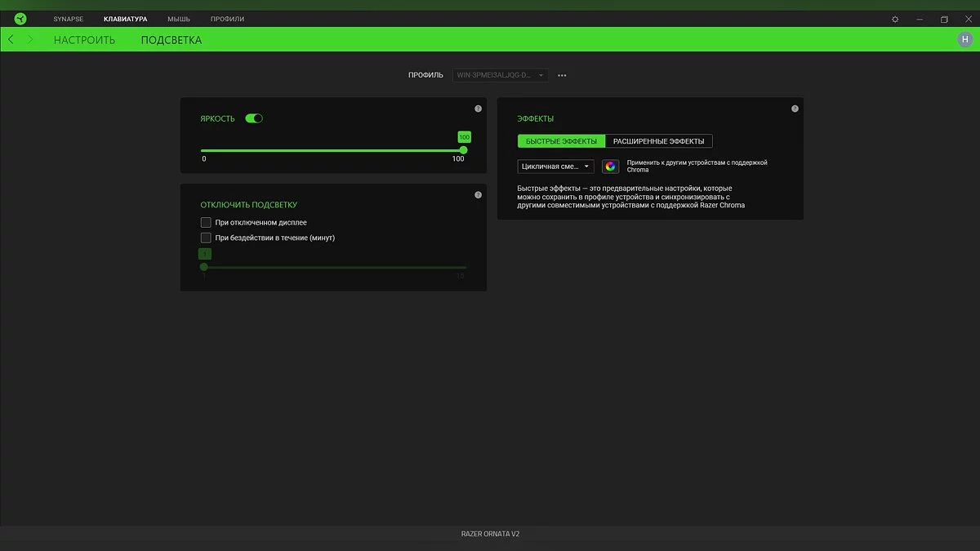
Task: Select the 'Быстрые эффекты' button
Action: (561, 141)
